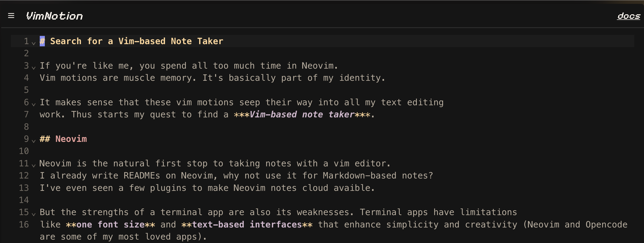Click the bold 'text-based interfaces' text

click(247, 225)
